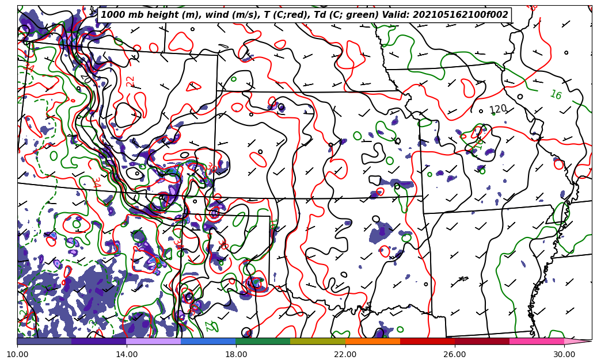Click the 10.00 colorbar tick label

click(x=17, y=355)
